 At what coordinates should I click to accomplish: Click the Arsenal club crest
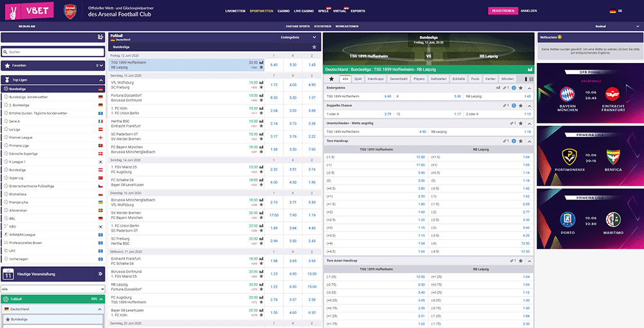coord(70,11)
